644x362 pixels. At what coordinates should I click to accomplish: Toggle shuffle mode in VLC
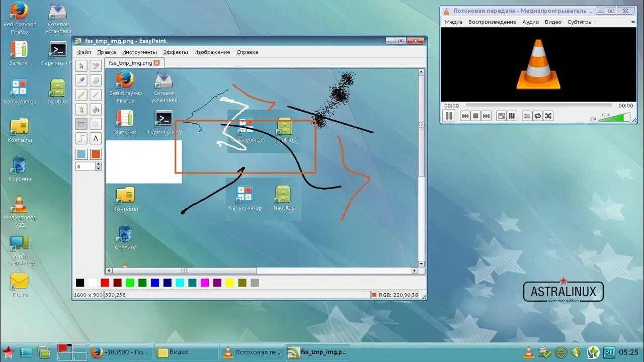[548, 116]
